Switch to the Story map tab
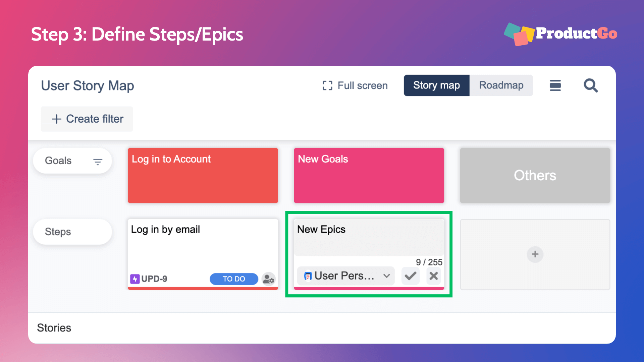Screen dimensions: 644x362 tap(436, 85)
